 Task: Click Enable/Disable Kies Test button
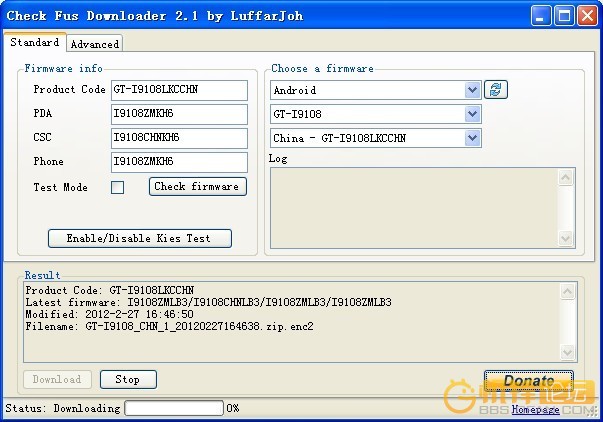(140, 239)
